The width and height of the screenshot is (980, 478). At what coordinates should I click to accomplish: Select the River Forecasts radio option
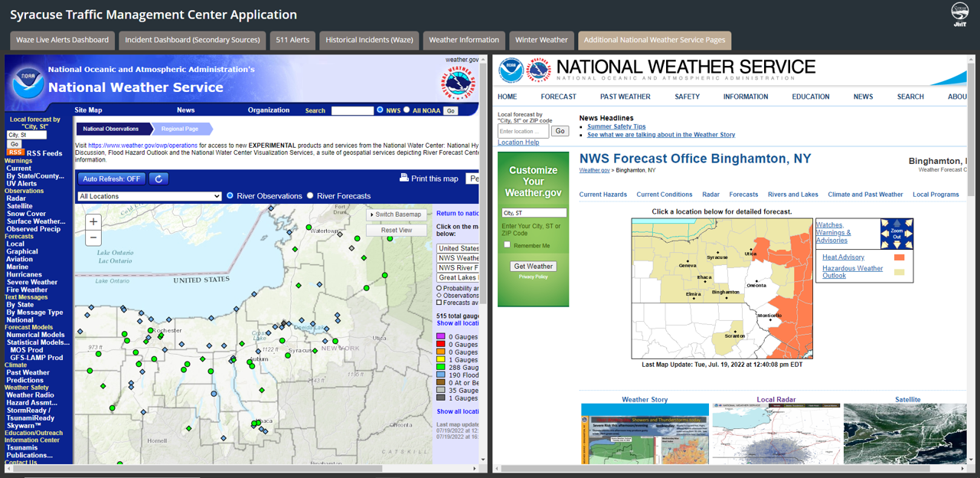[x=310, y=196]
